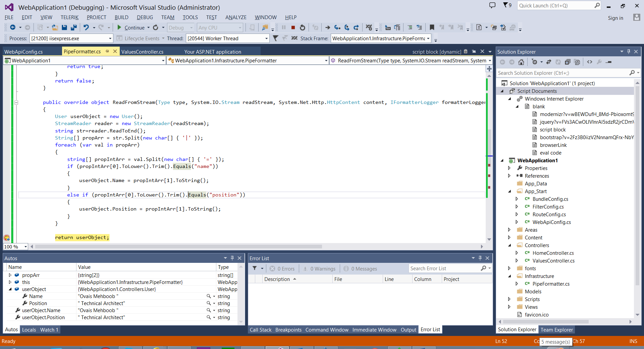Switch to the Call Stack tab
The width and height of the screenshot is (644, 349).
pos(261,330)
